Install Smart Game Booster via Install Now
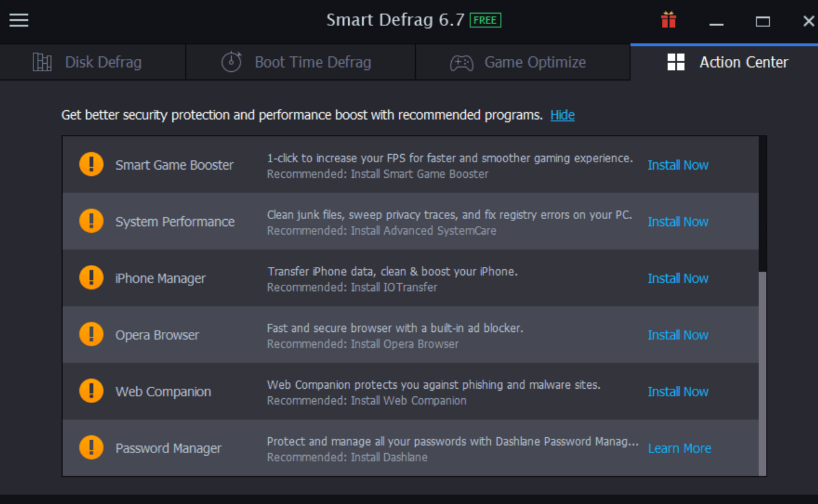This screenshot has width=818, height=504. (678, 165)
